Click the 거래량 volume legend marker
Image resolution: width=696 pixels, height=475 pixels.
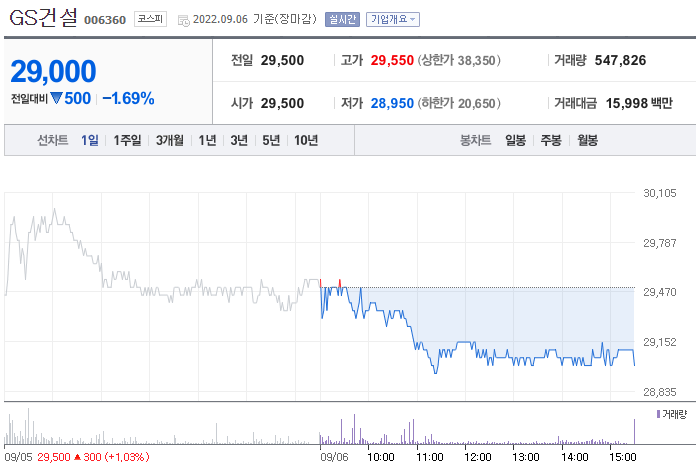658,414
